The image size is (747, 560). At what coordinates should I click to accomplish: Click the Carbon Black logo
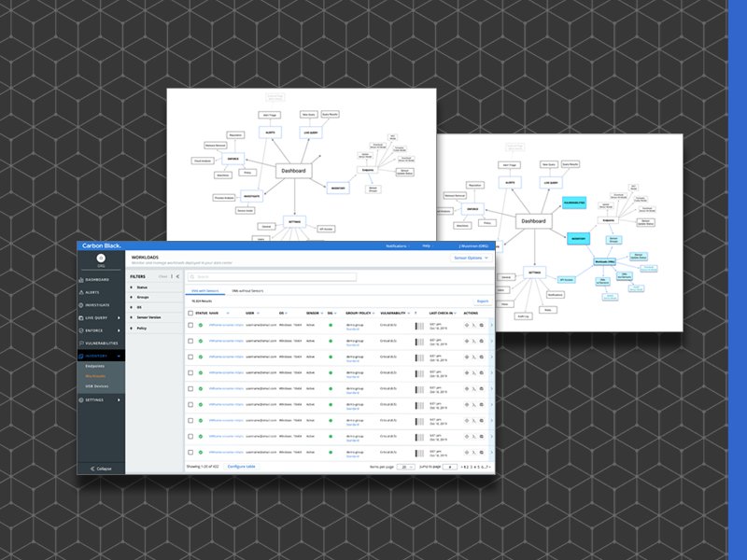[x=102, y=245]
